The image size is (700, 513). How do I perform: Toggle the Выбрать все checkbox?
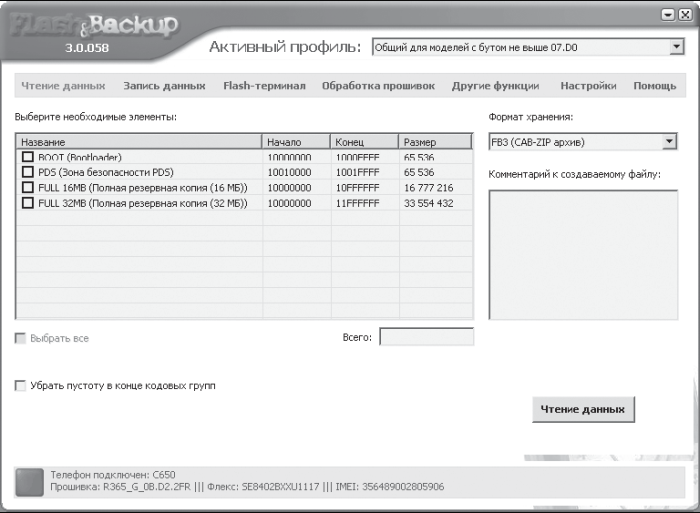click(20, 338)
